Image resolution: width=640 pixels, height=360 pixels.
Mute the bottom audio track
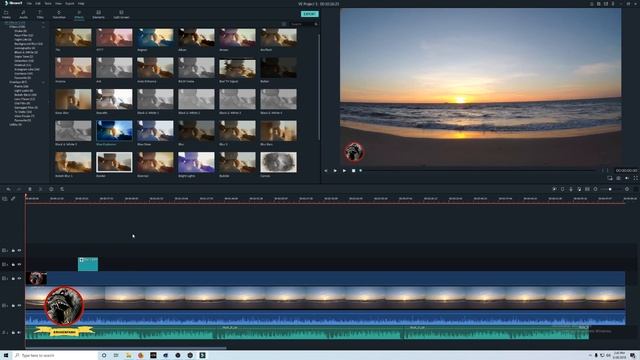coord(19,332)
